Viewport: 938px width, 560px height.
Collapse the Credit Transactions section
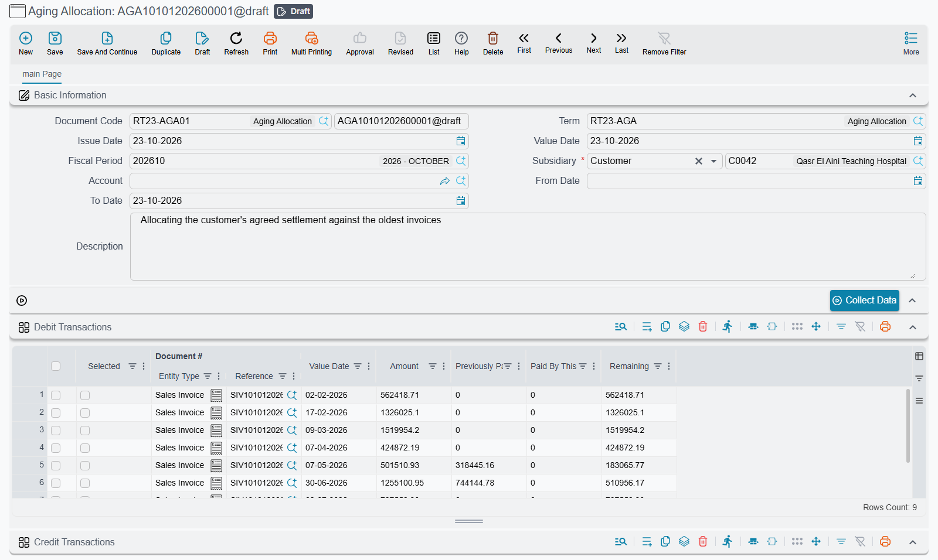tap(913, 542)
